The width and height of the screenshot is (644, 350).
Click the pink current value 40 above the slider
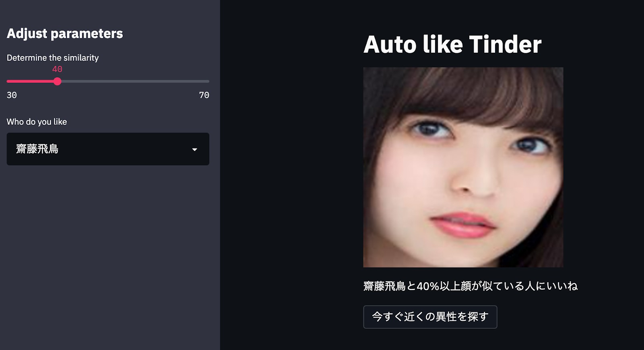(57, 69)
